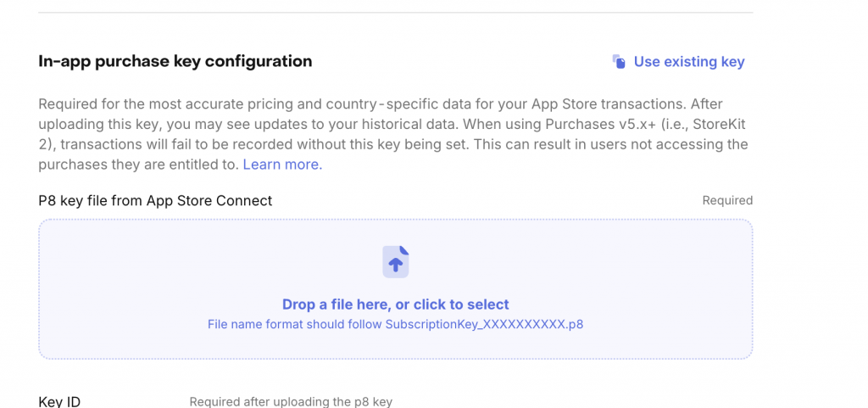Click 'Drop a file here, or click to select'
Viewport: 868px width, 408px height.
395,305
